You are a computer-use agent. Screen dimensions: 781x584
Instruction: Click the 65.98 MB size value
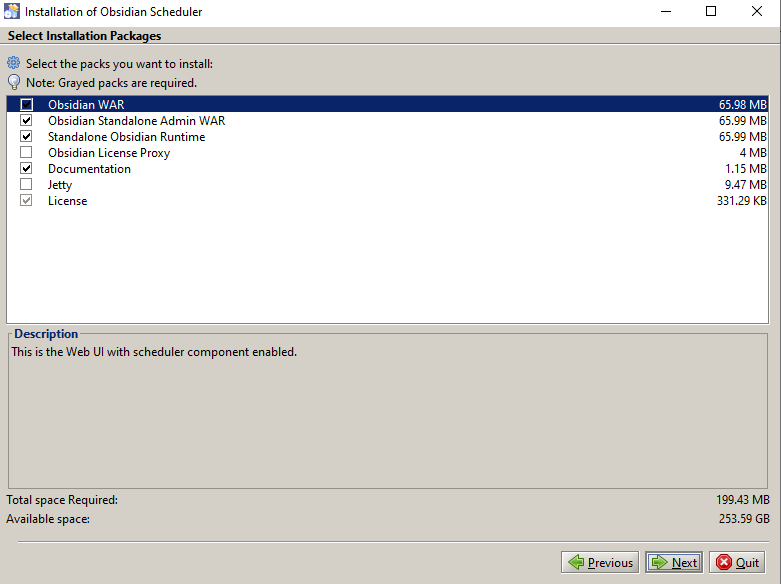(742, 105)
